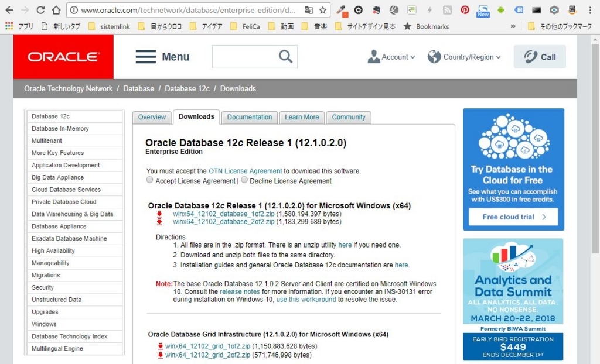Download winx64_12102_database_1of2.zip
Image resolution: width=600 pixels, height=364 pixels.
click(x=223, y=214)
